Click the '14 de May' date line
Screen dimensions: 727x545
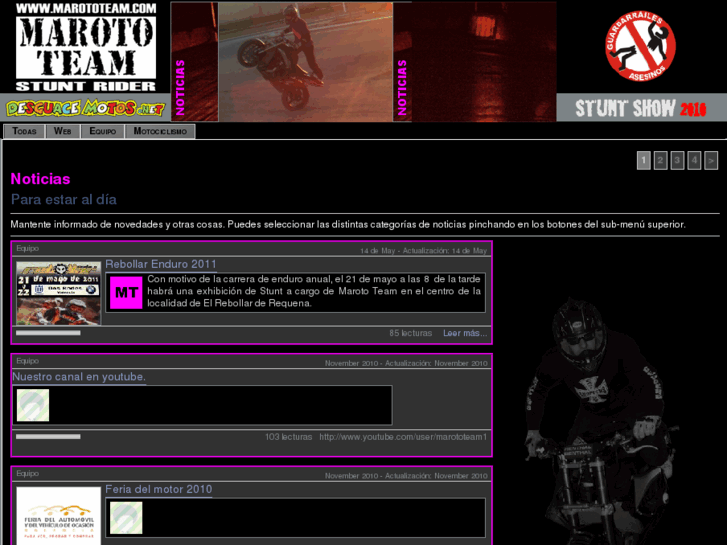point(423,251)
